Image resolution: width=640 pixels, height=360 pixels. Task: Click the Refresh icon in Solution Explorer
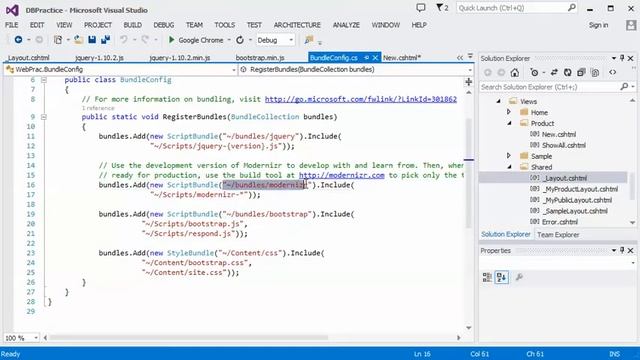pos(567,73)
